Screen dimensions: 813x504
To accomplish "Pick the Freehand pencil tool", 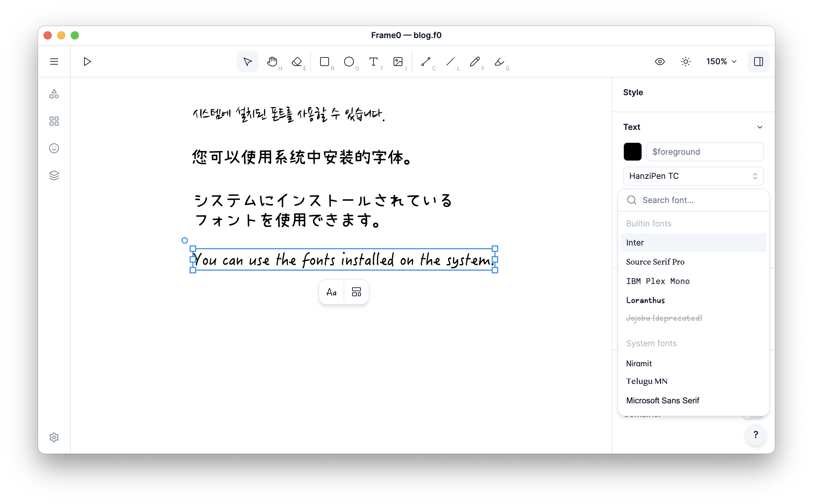I will point(475,62).
